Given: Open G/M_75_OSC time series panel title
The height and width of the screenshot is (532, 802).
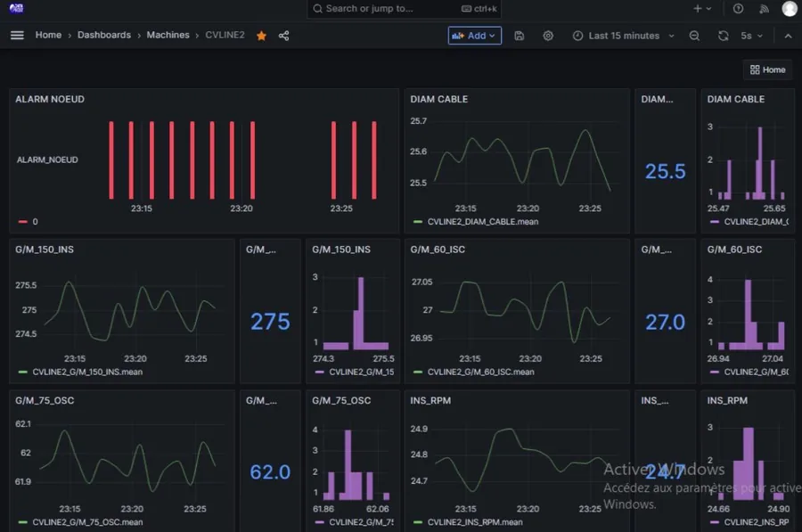Looking at the screenshot, I should click(x=45, y=400).
